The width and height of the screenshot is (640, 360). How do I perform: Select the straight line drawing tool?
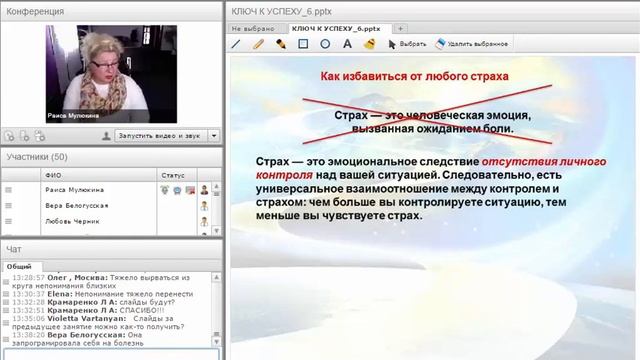[236, 44]
